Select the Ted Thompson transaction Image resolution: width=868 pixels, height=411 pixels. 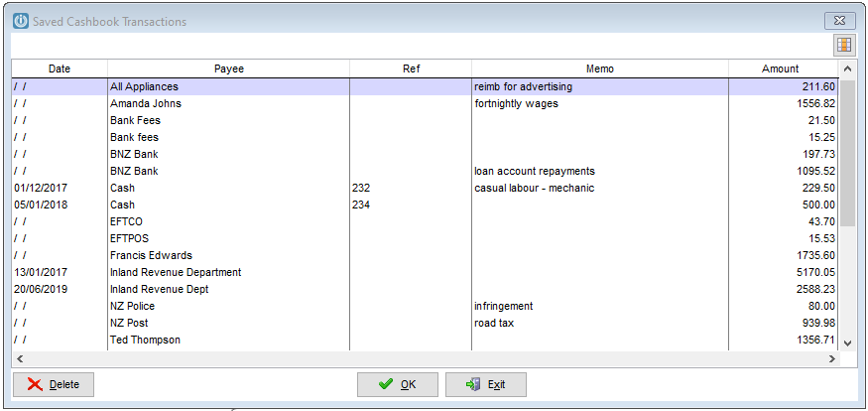[x=426, y=340]
